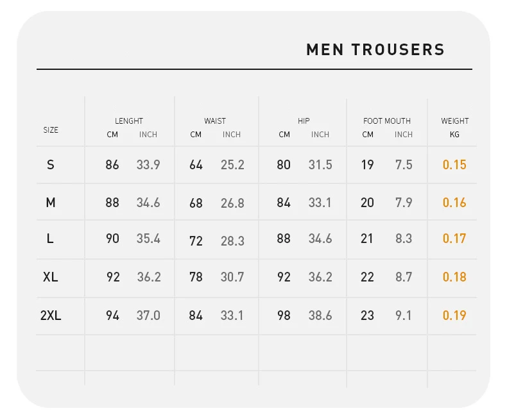Click the 38.6 inch hip value
This screenshot has height=420, width=507.
point(320,315)
